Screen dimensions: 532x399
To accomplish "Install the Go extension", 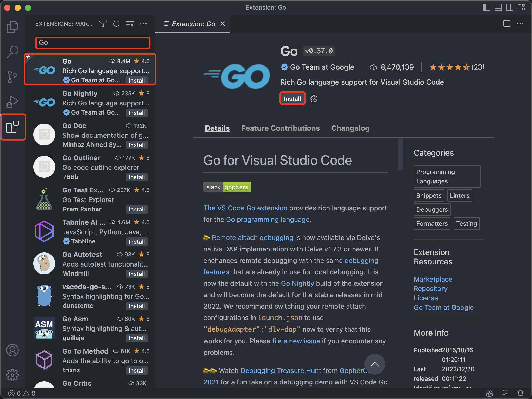I will pos(292,98).
